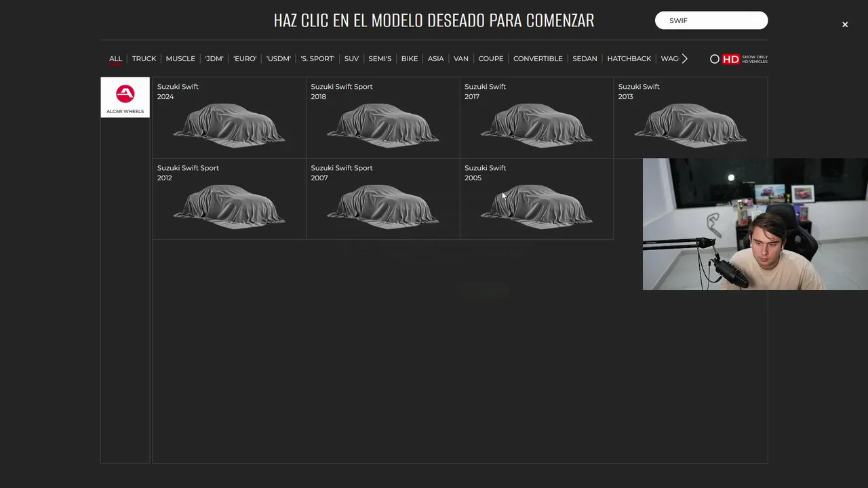Select the ALL category tab
This screenshot has width=868, height=488.
pyautogui.click(x=116, y=59)
